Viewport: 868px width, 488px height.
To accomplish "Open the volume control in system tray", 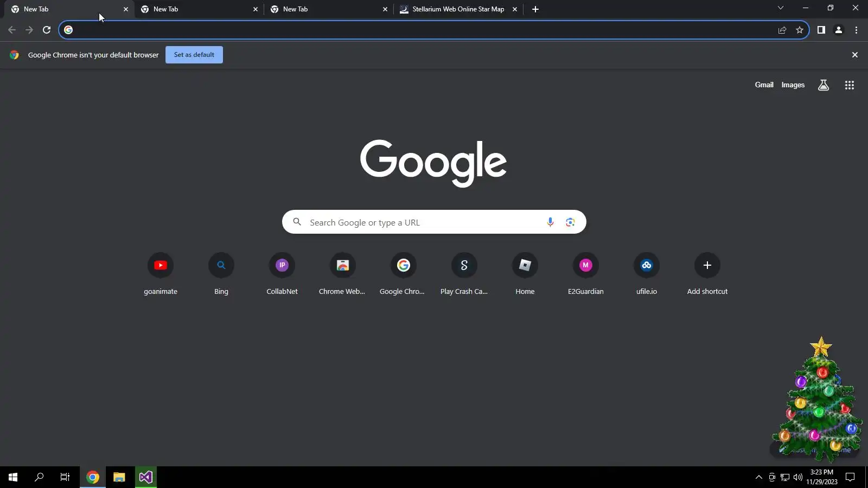I will point(798,477).
